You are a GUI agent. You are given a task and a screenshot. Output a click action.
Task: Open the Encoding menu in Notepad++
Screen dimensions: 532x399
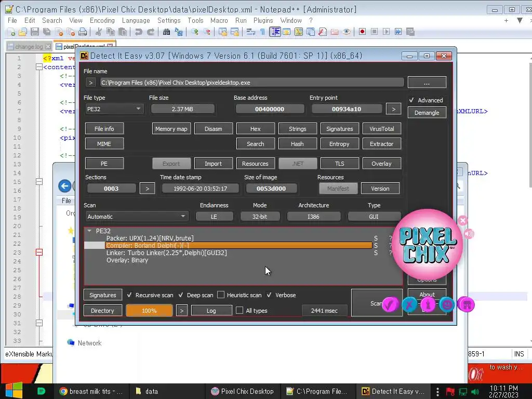pyautogui.click(x=102, y=20)
